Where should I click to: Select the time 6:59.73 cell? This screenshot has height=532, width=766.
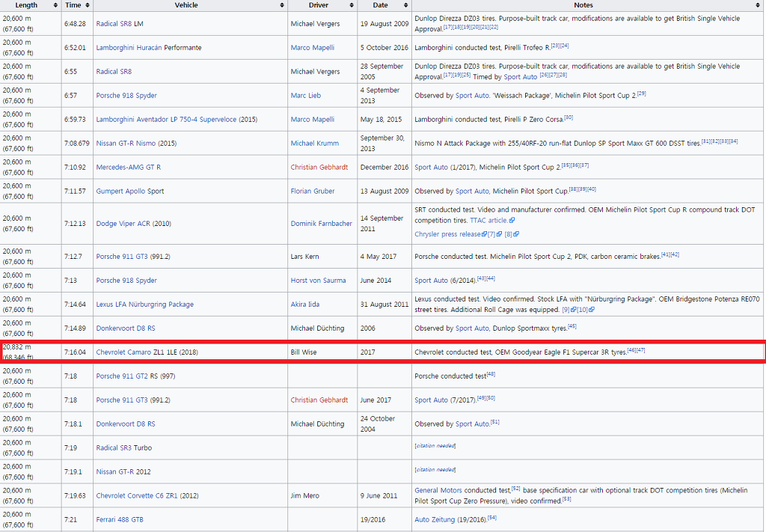click(x=75, y=119)
